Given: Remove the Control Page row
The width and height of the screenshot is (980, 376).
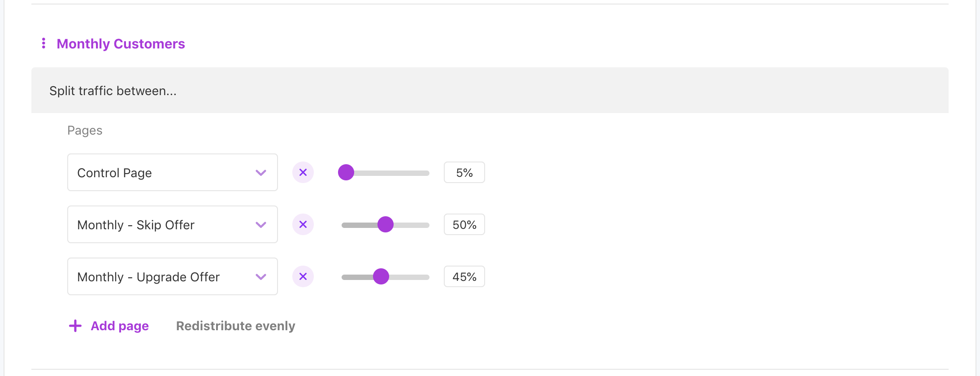Looking at the screenshot, I should pos(303,173).
